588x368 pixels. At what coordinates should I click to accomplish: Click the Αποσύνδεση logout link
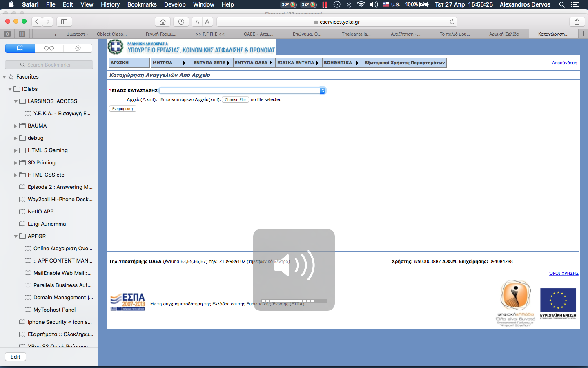[564, 63]
